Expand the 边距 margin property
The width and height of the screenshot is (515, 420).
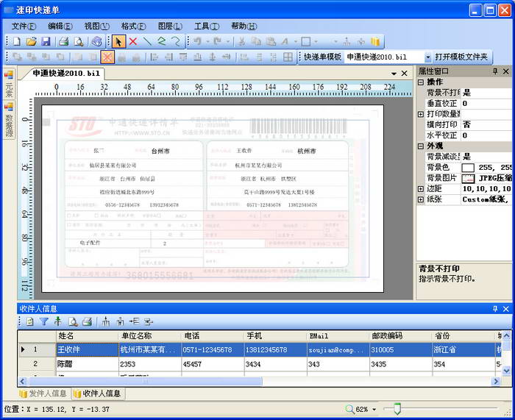421,189
